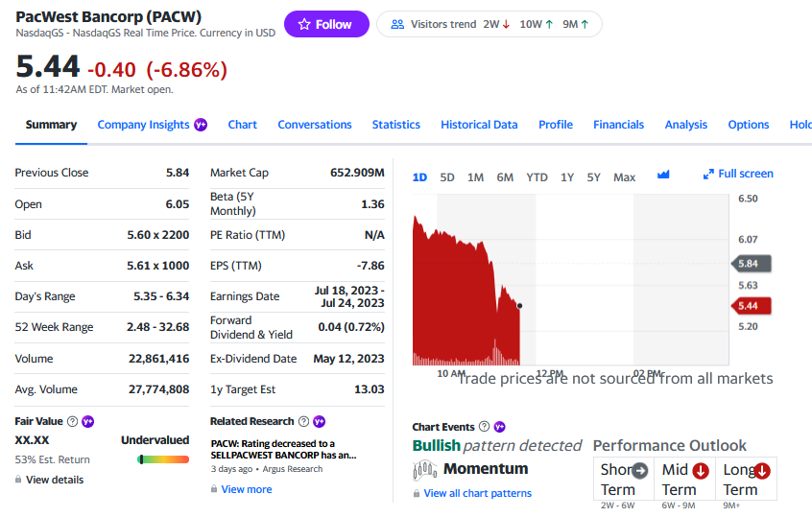Viewport: 812px width, 517px height.
Task: Click View more related research
Action: pyautogui.click(x=247, y=489)
